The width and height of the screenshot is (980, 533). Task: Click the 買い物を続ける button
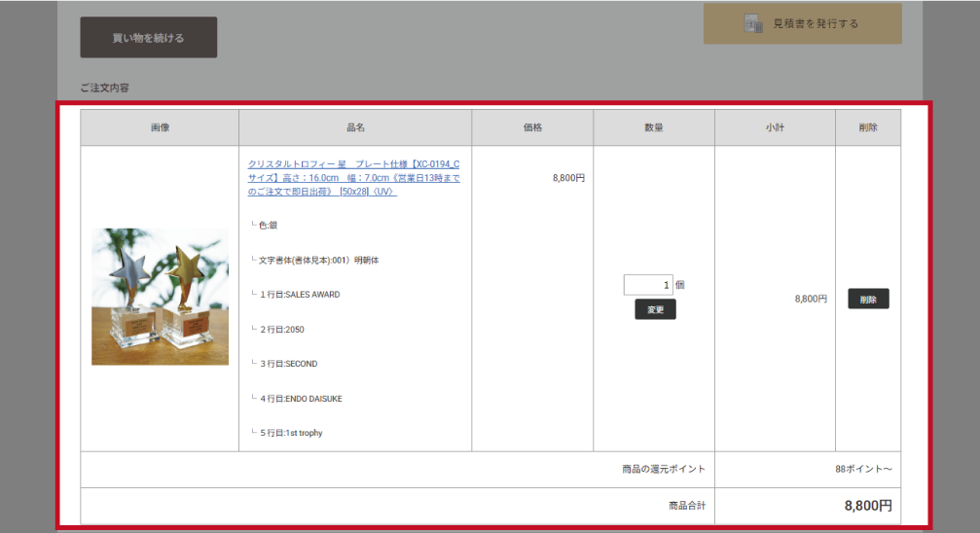point(148,38)
